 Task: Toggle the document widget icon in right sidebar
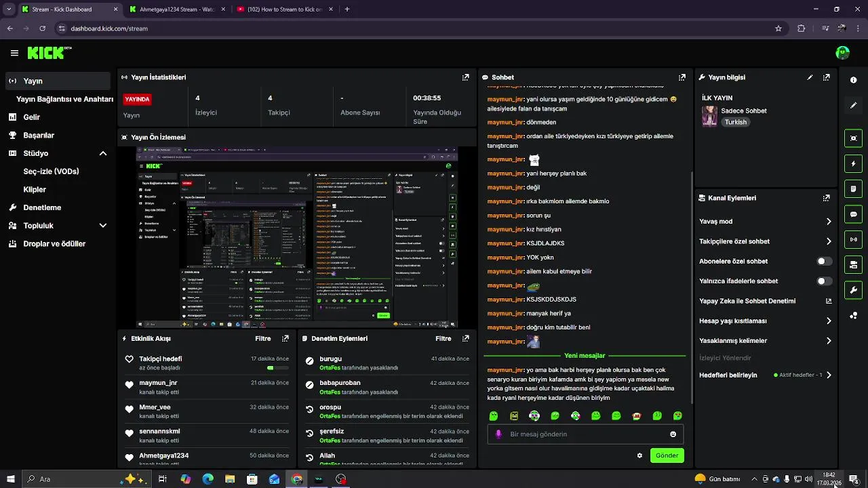coord(853,188)
